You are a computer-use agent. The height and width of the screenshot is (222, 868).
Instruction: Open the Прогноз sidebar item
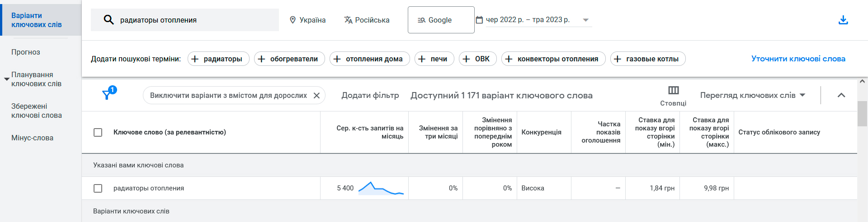(26, 52)
